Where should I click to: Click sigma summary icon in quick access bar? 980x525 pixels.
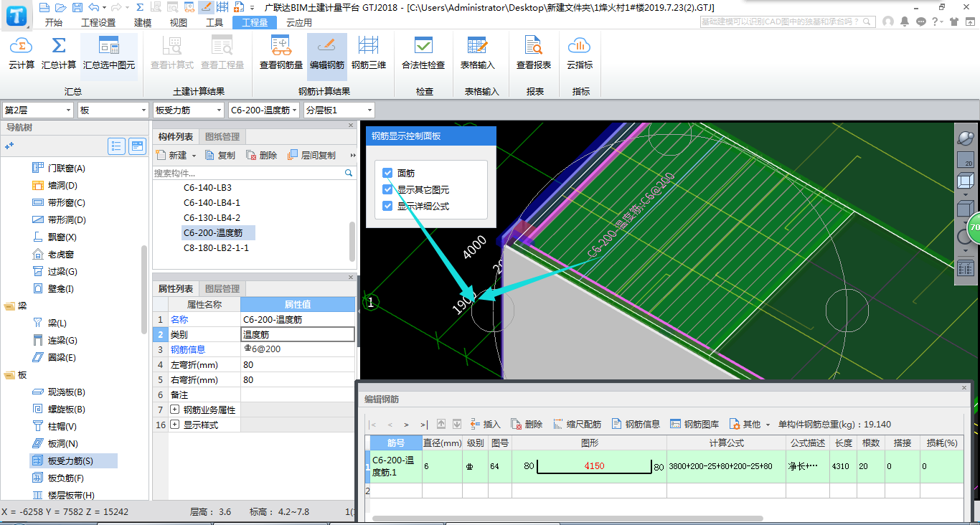(139, 7)
